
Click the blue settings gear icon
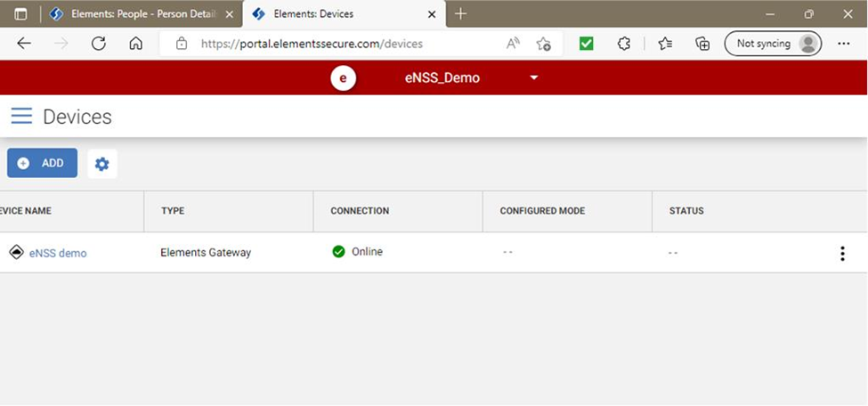pos(102,164)
